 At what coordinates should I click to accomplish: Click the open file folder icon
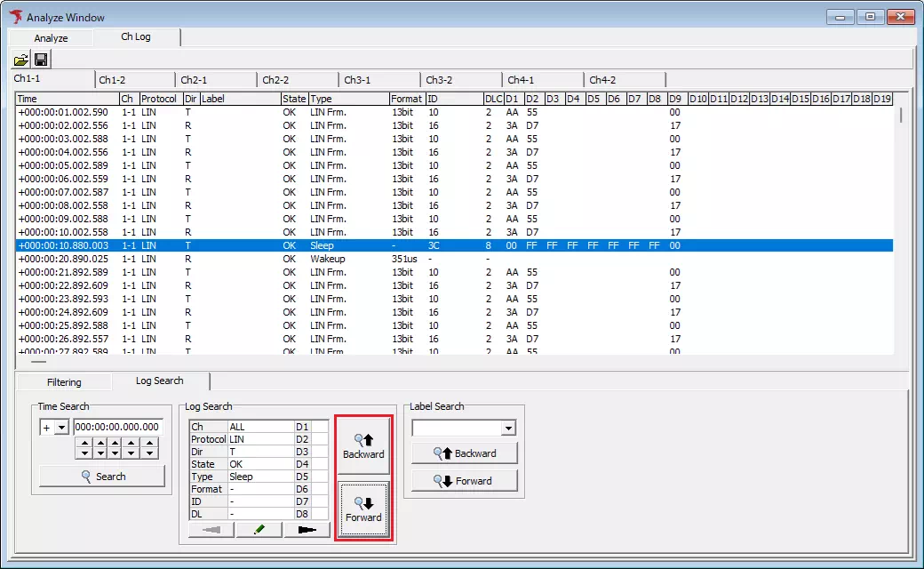[20, 60]
